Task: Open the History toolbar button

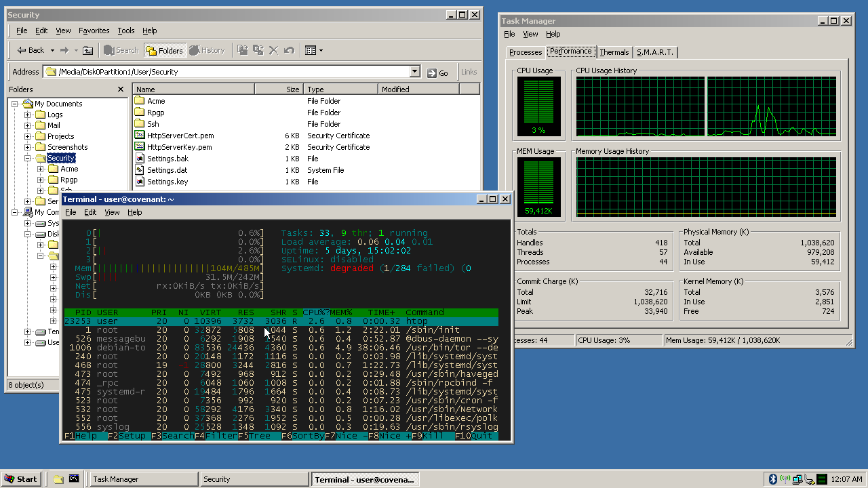Action: coord(207,50)
